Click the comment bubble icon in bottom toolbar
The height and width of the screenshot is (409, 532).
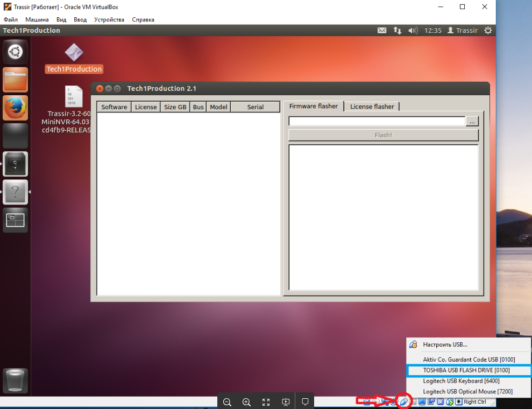tap(305, 402)
